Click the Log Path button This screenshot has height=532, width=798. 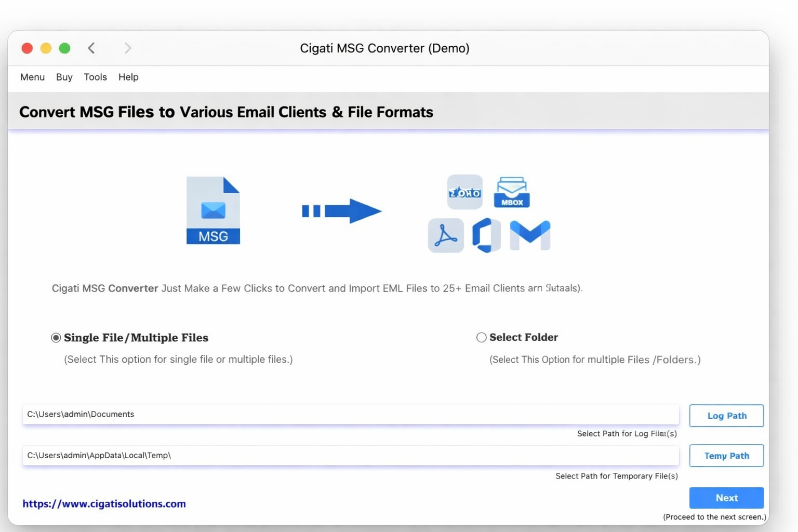726,416
